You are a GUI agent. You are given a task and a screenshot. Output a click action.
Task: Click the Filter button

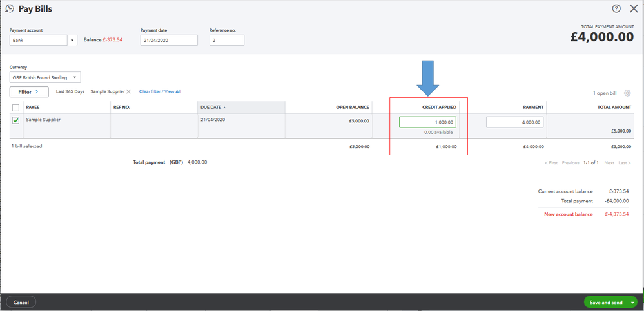(29, 92)
